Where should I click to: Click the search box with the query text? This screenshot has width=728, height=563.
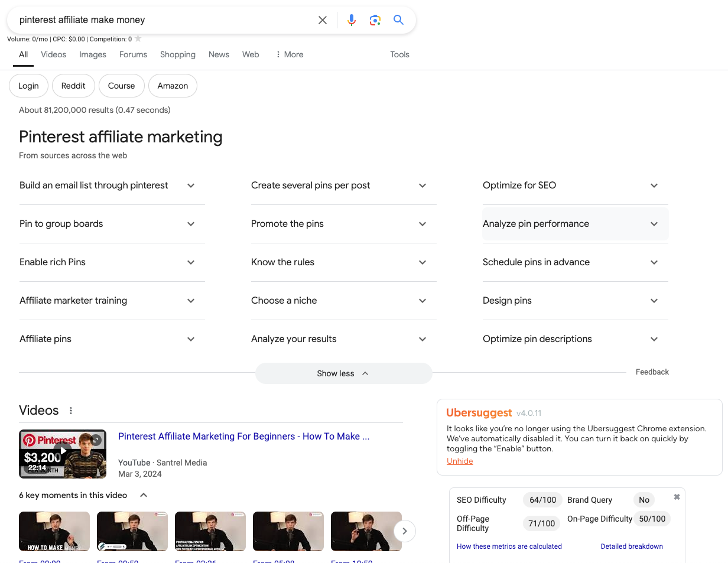[x=165, y=20]
